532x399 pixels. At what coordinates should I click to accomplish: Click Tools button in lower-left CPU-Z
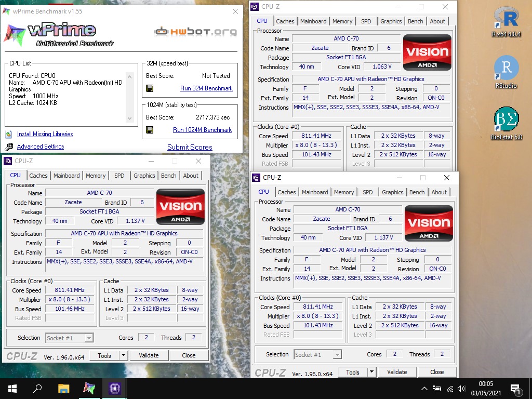point(104,355)
